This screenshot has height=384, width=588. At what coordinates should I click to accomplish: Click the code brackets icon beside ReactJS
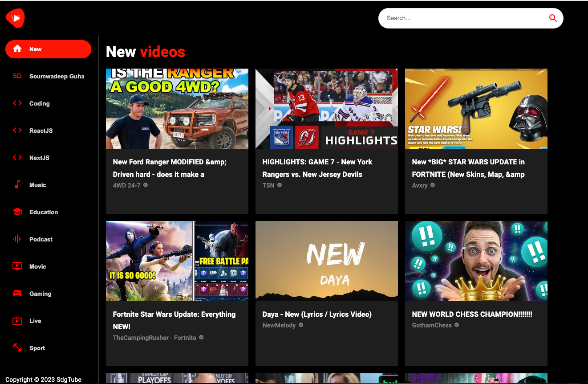17,131
